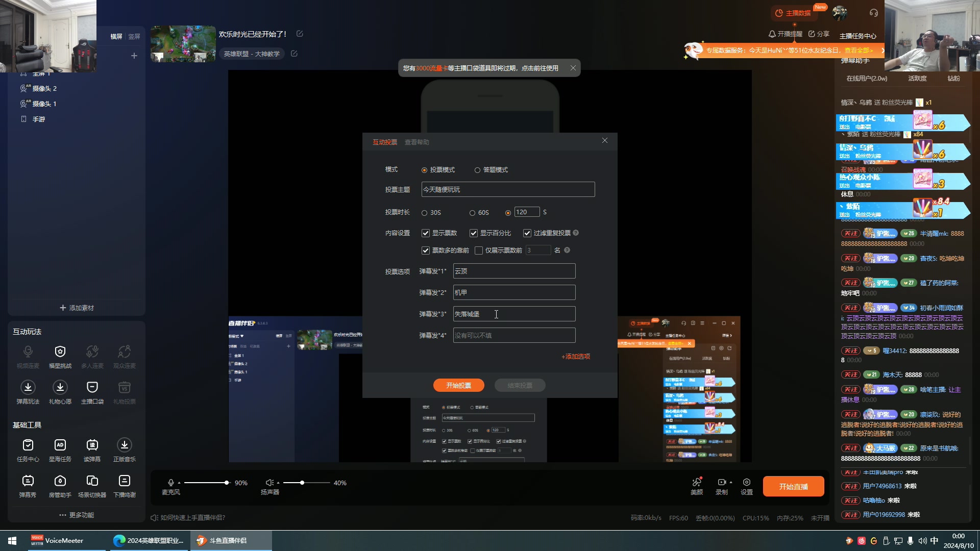
Task: Open speaker device dropdown arrow
Action: tap(278, 483)
